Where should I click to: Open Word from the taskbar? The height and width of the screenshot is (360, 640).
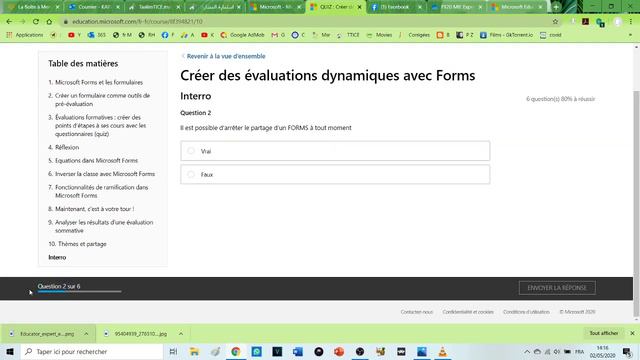click(x=298, y=351)
